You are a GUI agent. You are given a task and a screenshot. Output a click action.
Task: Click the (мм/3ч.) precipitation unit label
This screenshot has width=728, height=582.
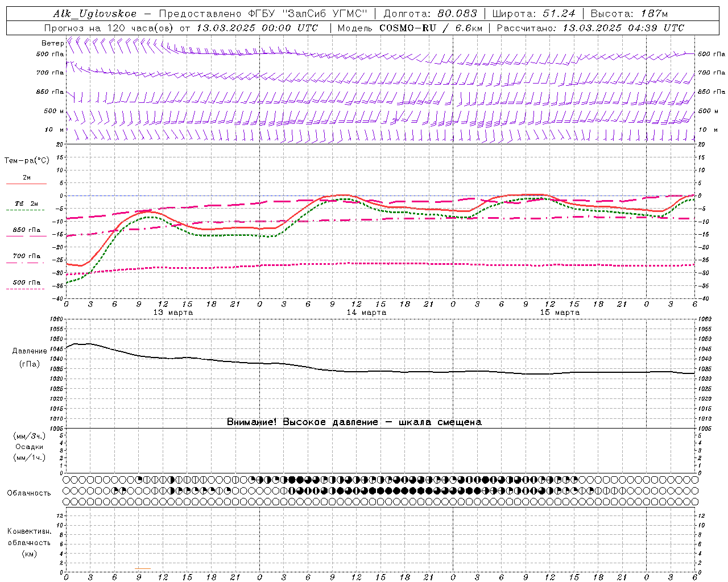29,436
